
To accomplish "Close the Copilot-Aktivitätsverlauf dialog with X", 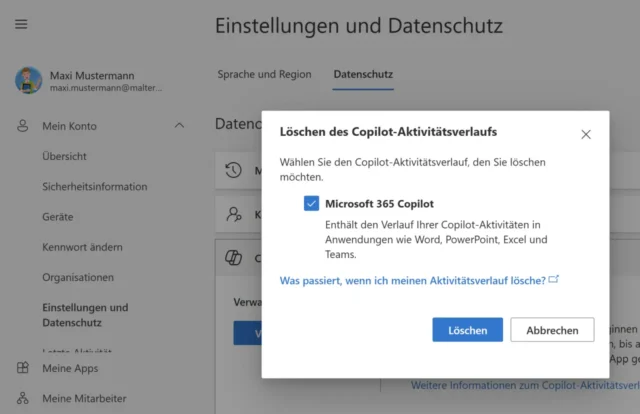I will point(586,134).
